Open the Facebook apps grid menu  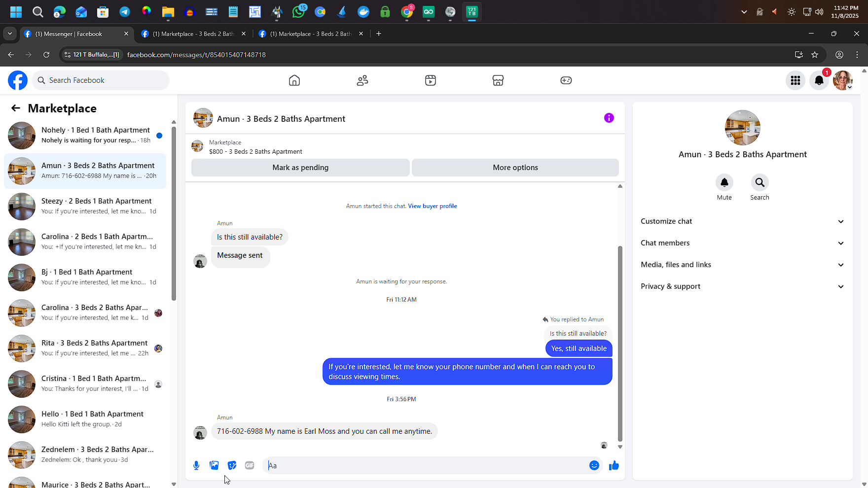[x=796, y=80]
